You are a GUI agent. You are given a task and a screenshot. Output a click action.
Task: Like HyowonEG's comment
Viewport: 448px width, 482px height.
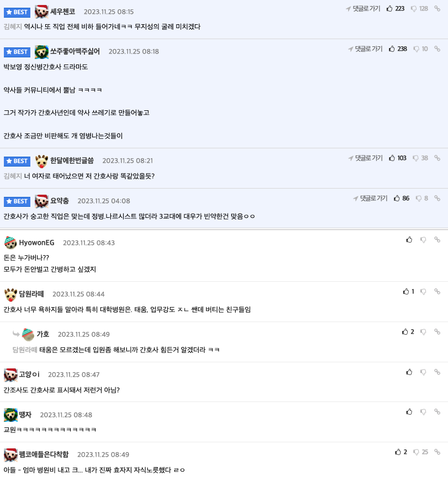click(409, 240)
